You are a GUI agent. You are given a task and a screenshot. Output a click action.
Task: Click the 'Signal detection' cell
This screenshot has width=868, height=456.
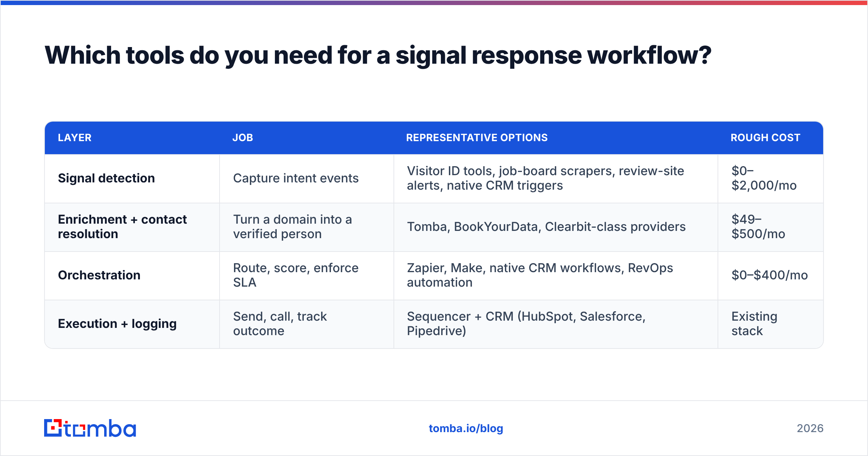tap(132, 178)
